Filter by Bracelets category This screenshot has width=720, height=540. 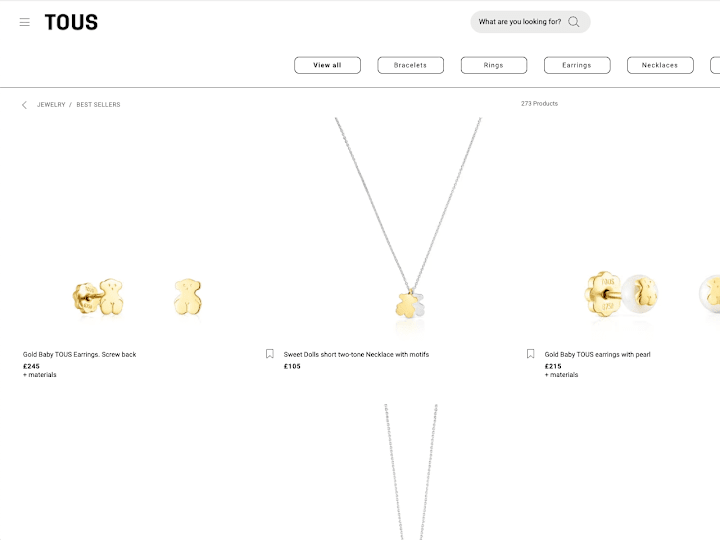click(410, 65)
